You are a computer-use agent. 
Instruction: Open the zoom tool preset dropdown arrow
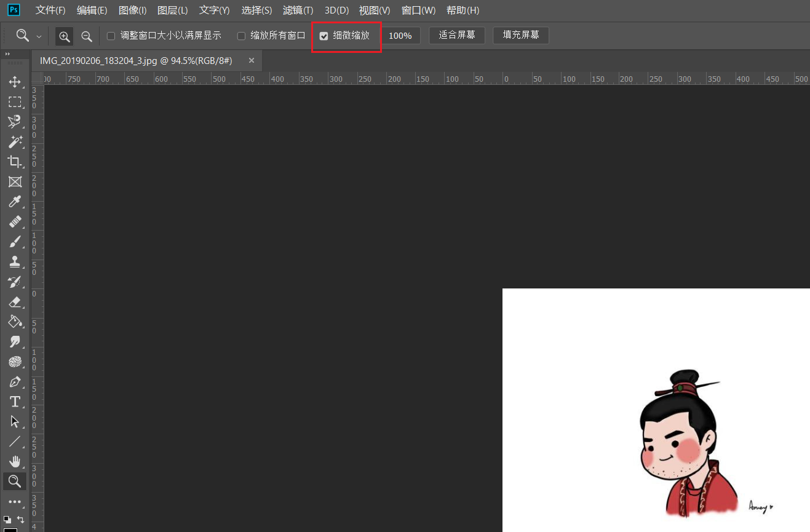39,36
